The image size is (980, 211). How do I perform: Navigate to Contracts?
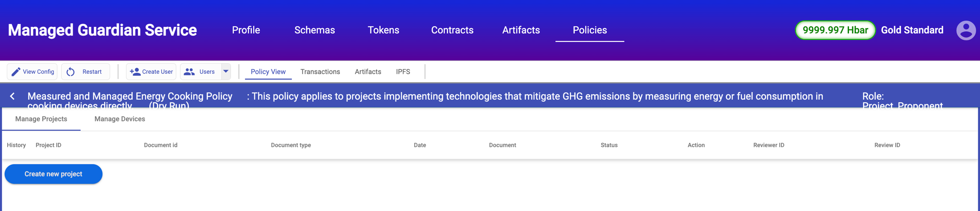pos(452,30)
